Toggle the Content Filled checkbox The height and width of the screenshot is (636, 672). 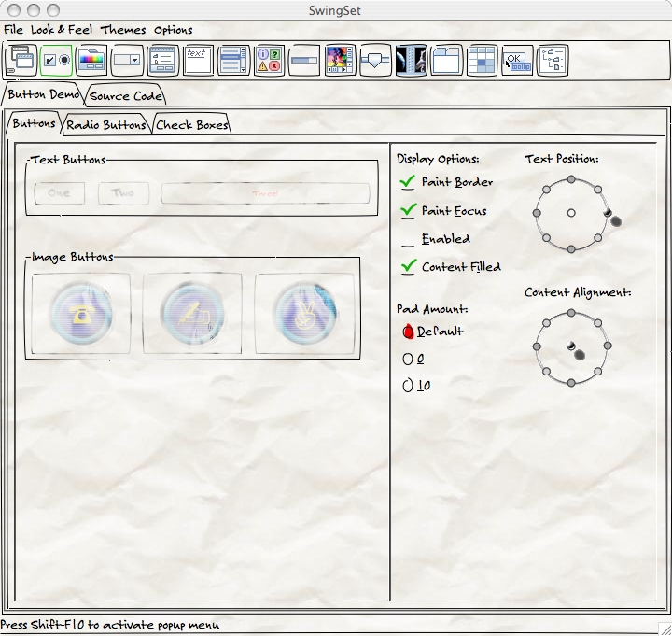[408, 267]
